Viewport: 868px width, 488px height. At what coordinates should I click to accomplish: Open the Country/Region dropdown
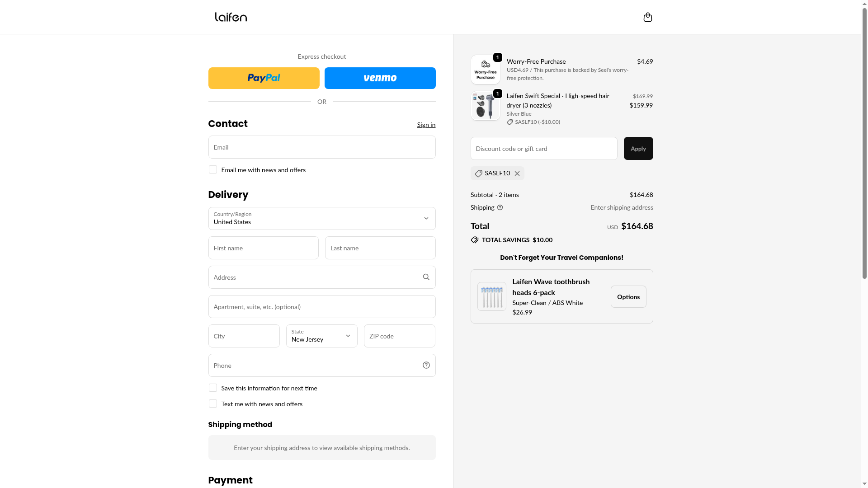pyautogui.click(x=321, y=218)
